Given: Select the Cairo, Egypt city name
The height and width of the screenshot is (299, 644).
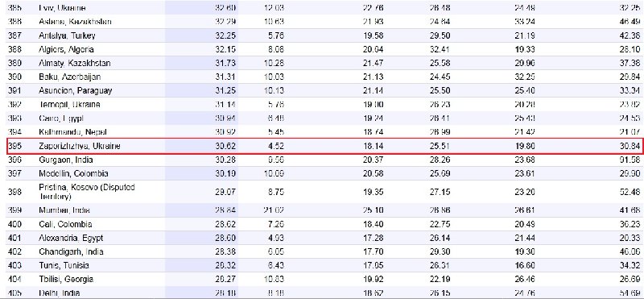Looking at the screenshot, I should (x=61, y=118).
